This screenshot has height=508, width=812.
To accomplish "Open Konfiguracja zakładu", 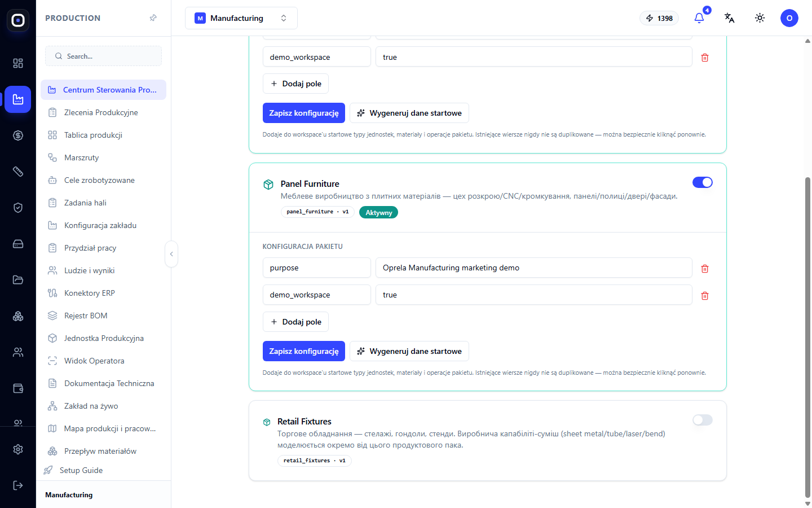I will 103,225.
